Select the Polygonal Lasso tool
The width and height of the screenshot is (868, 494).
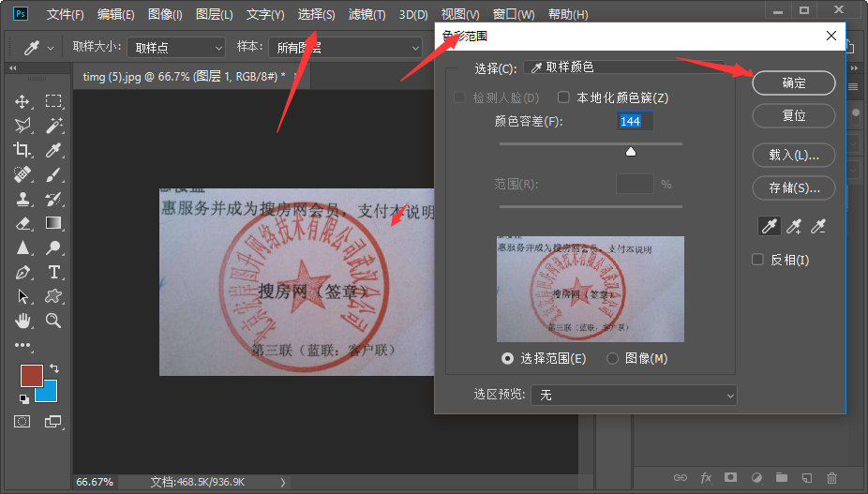tap(22, 126)
